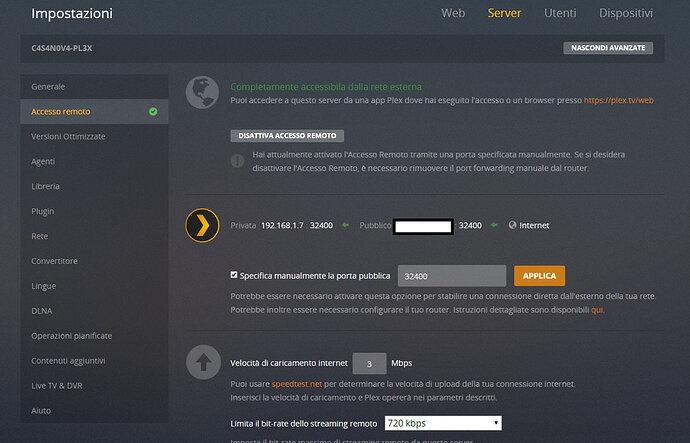The height and width of the screenshot is (443, 690).
Task: Click the upload arrow circle icon
Action: tap(203, 362)
